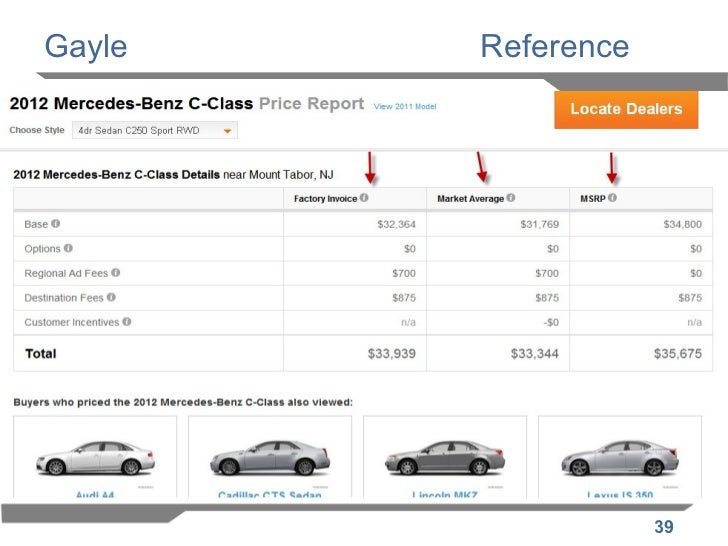Click the Customer Incentives row label
The width and height of the screenshot is (728, 546).
[x=72, y=322]
